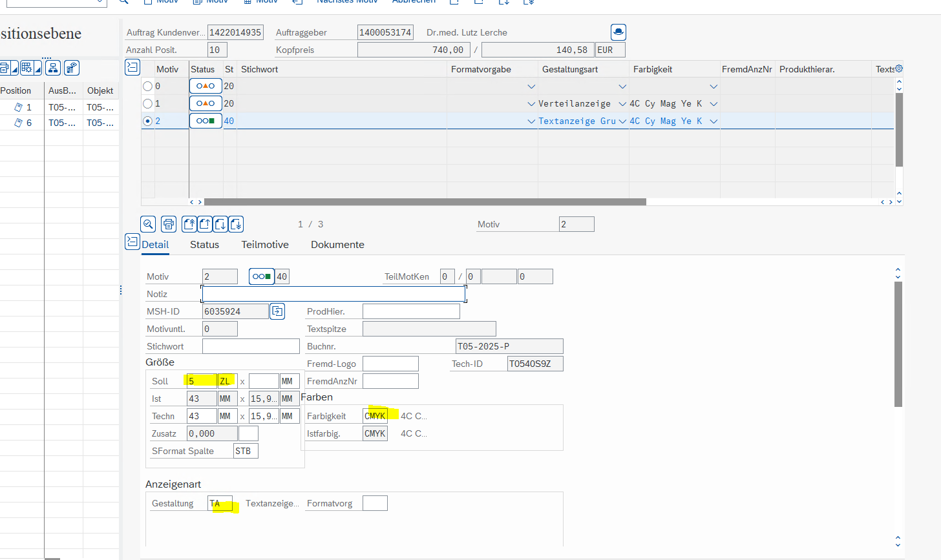
Task: Select radio button for Motiv 1
Action: coord(148,103)
